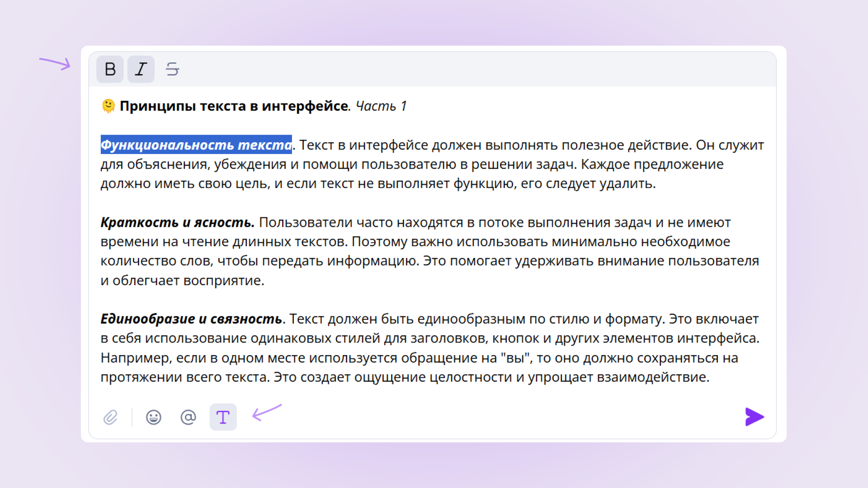Send the message with the purple arrow
Image resolution: width=868 pixels, height=488 pixels.
point(754,417)
